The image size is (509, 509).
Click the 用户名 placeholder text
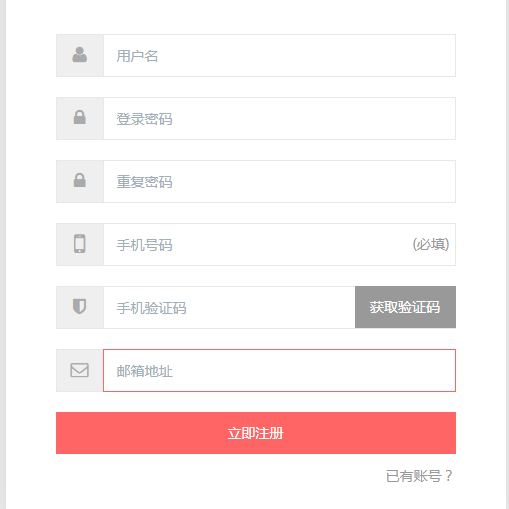click(137, 56)
